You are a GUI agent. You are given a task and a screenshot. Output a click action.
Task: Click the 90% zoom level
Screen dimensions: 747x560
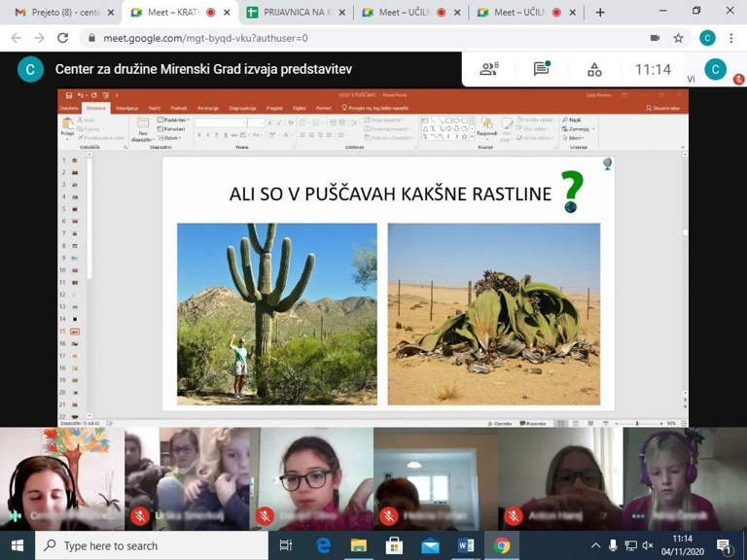click(672, 423)
